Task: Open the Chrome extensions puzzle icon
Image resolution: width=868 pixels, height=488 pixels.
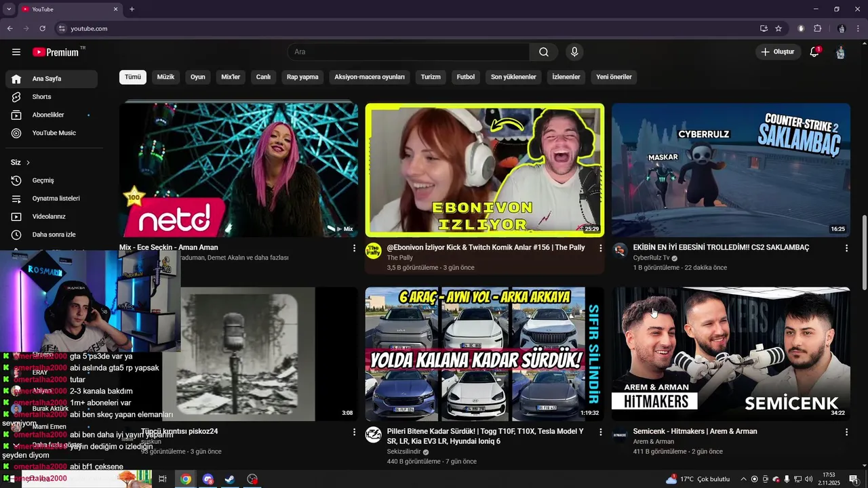Action: pyautogui.click(x=818, y=28)
